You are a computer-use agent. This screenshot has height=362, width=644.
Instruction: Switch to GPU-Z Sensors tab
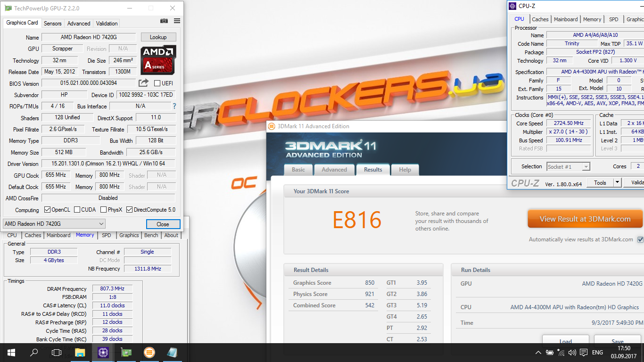click(52, 23)
